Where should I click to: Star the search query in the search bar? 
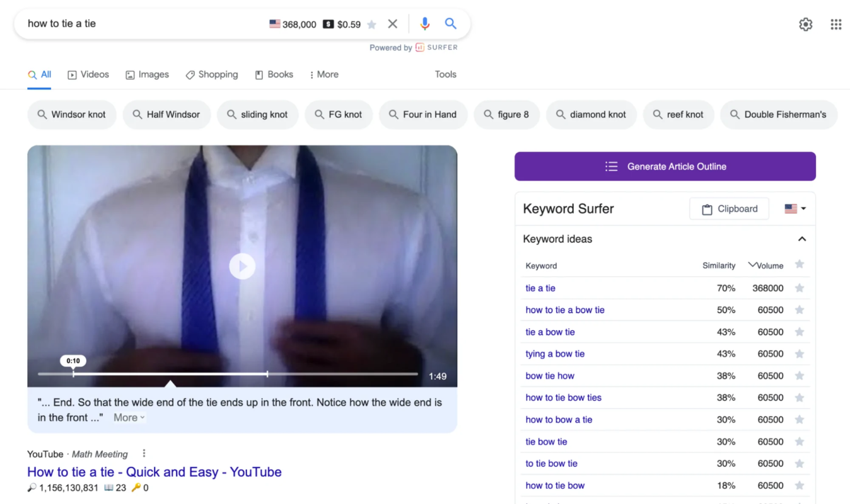tap(372, 25)
